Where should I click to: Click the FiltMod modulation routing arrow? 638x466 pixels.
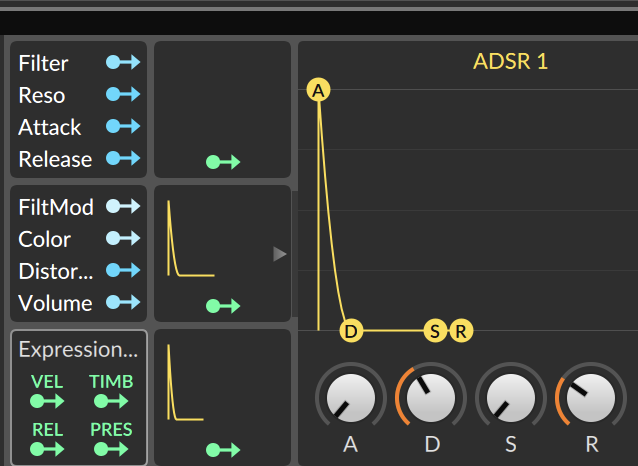point(123,207)
